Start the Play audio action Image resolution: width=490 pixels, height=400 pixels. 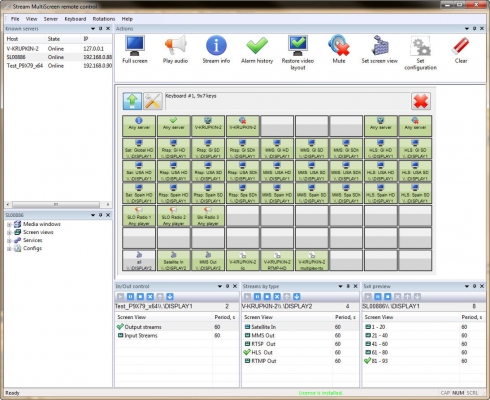click(x=175, y=45)
